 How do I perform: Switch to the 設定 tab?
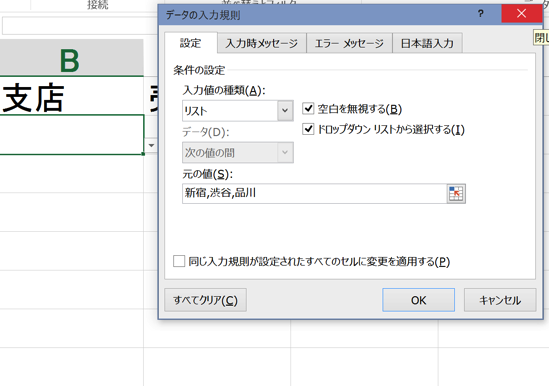click(x=190, y=43)
